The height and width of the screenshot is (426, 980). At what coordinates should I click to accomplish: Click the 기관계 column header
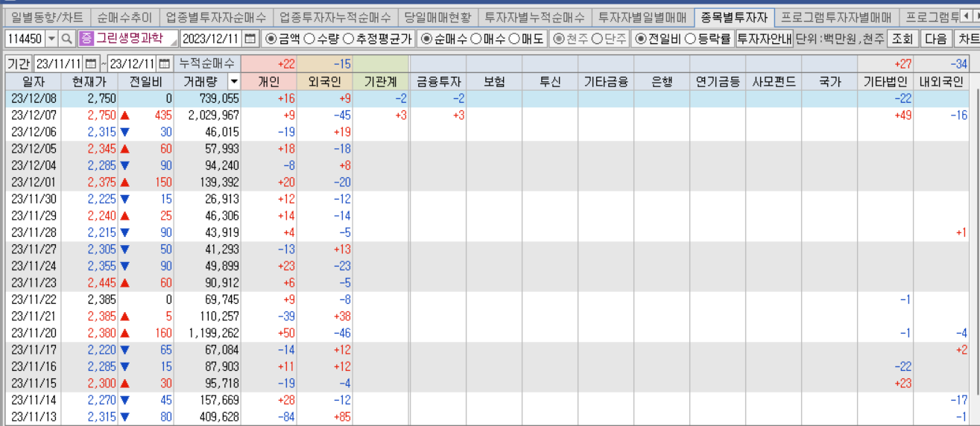[x=381, y=82]
